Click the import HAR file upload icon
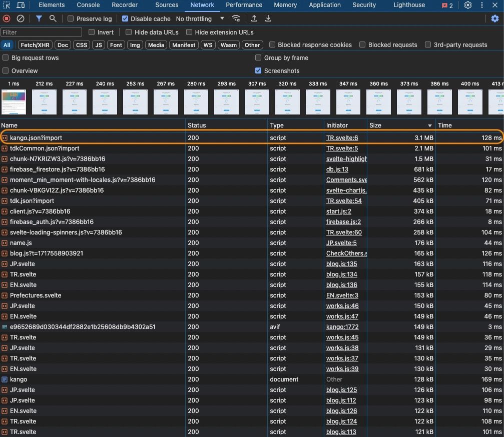This screenshot has width=504, height=437. [x=254, y=18]
